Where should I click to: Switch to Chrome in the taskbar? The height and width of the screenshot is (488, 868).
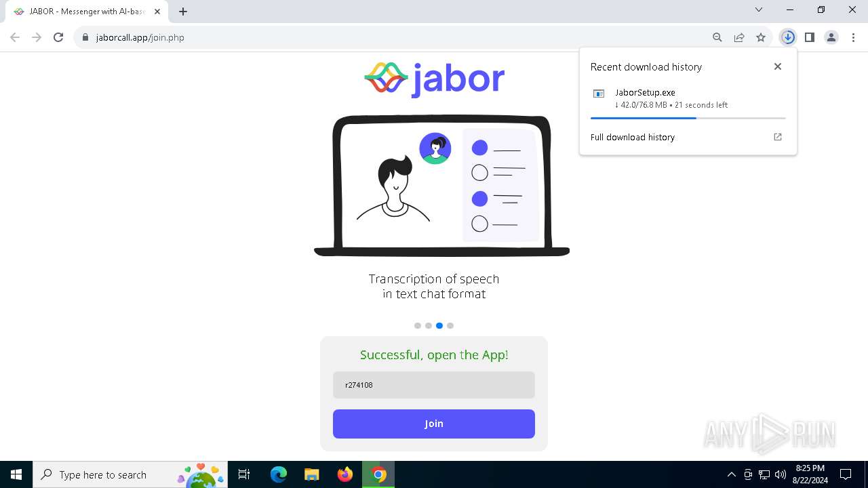[x=378, y=474]
